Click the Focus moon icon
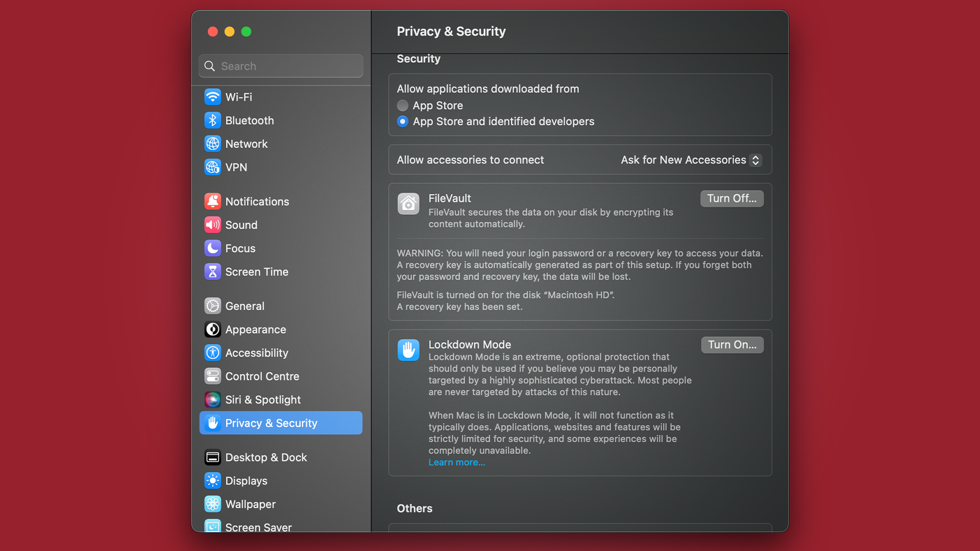Image resolution: width=980 pixels, height=551 pixels. point(213,248)
